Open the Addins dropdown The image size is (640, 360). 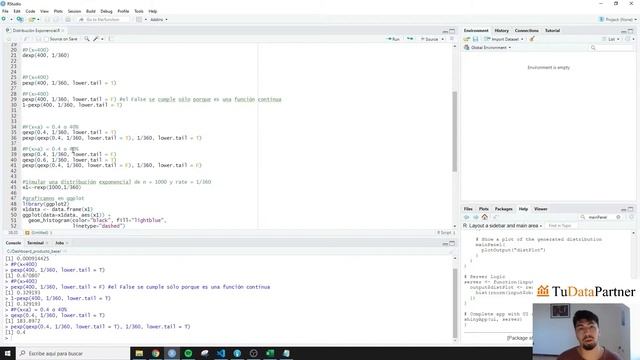(x=159, y=20)
